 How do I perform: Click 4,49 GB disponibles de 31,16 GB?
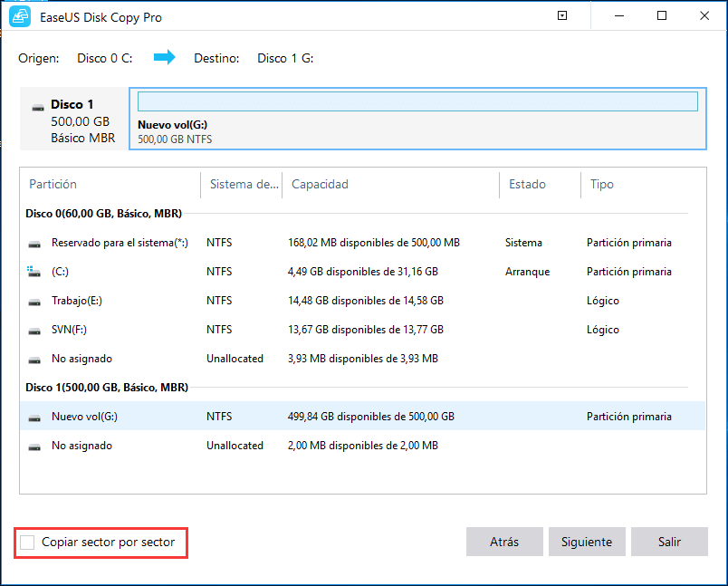point(362,272)
